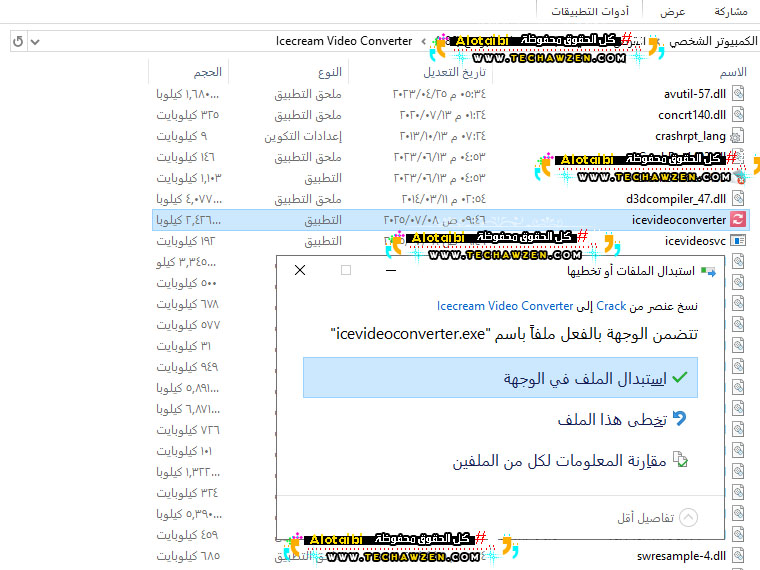Click the icevideosvc application icon
The width and height of the screenshot is (760, 570).
(x=738, y=241)
